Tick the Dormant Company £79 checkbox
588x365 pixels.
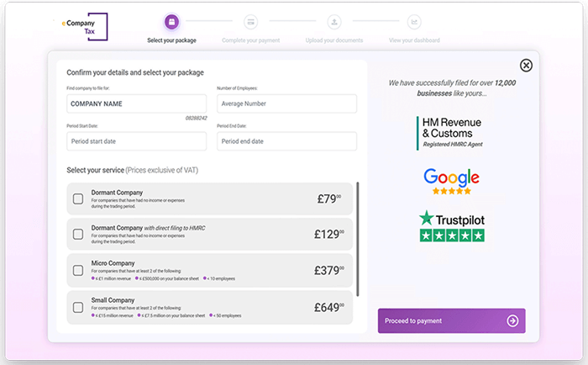click(78, 198)
